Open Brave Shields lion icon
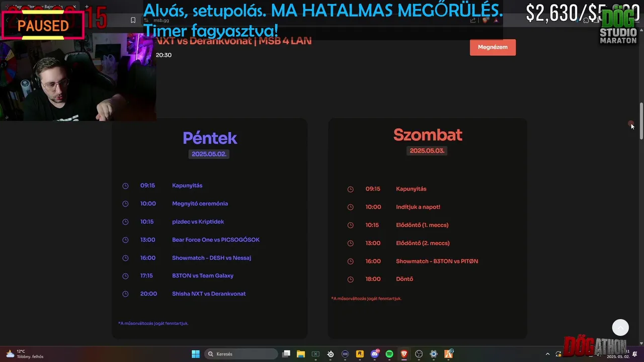This screenshot has width=644, height=362. 486,20
